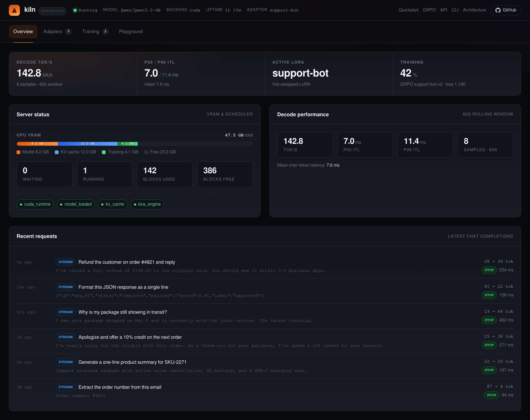530x420 pixels.
Task: Click the 47.5 GB total VRAM label
Action: pyautogui.click(x=239, y=135)
